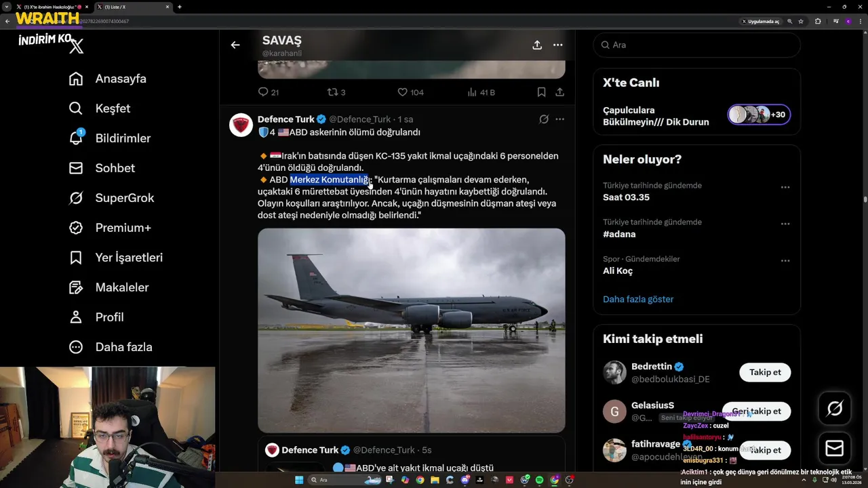868x488 pixels.
Task: Open floating messages envelope button
Action: tap(835, 449)
